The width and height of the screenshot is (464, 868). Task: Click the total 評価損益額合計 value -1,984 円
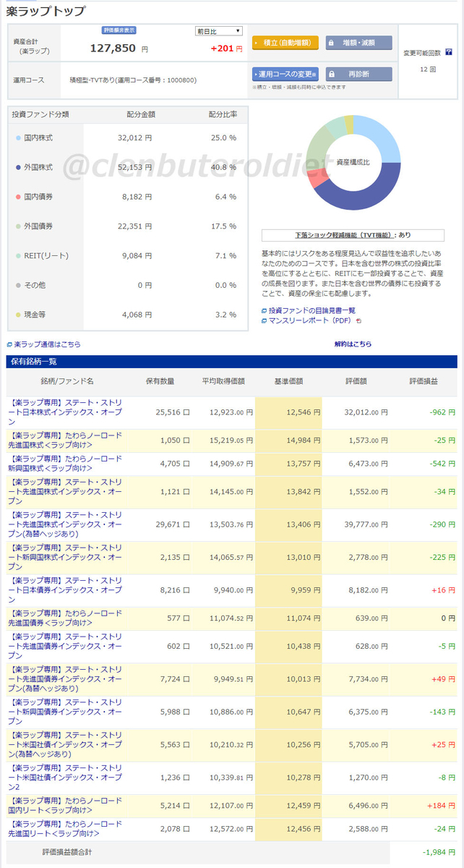438,852
